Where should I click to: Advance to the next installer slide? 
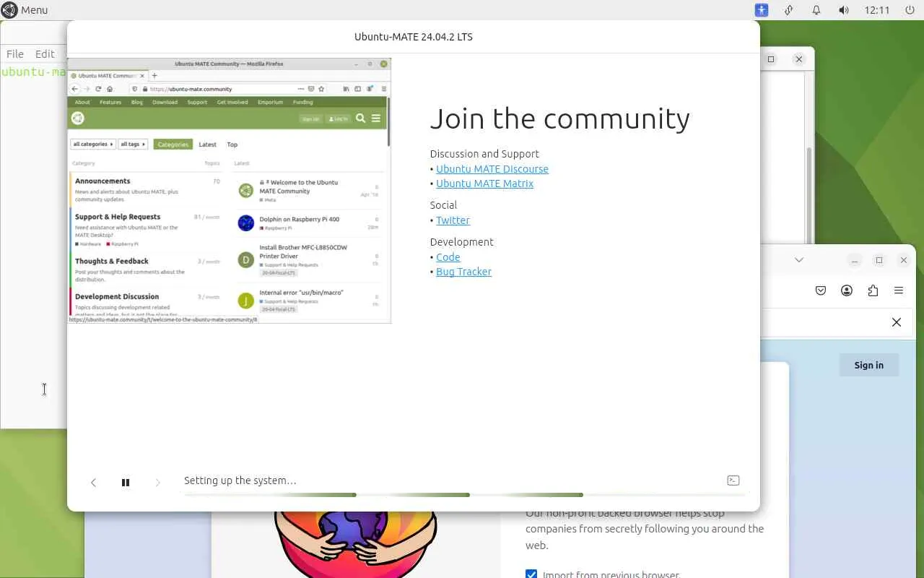tap(157, 482)
